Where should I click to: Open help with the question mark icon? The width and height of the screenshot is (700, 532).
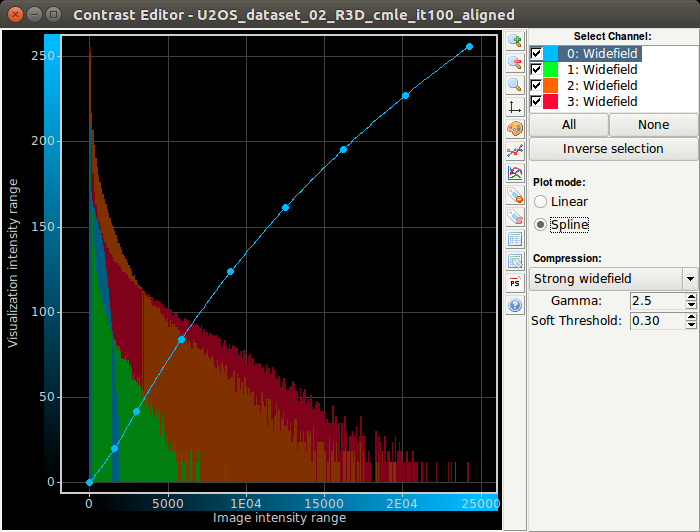(515, 305)
